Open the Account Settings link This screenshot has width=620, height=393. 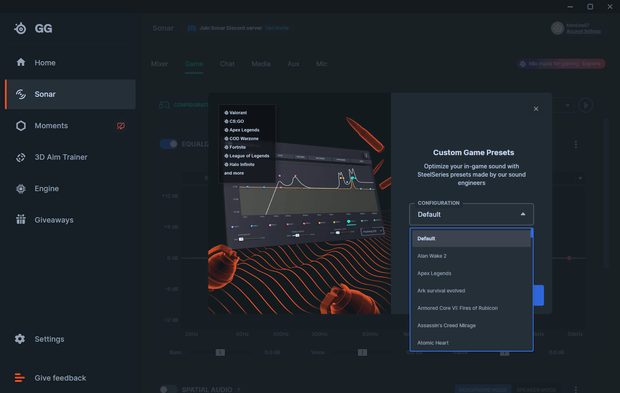click(x=583, y=31)
